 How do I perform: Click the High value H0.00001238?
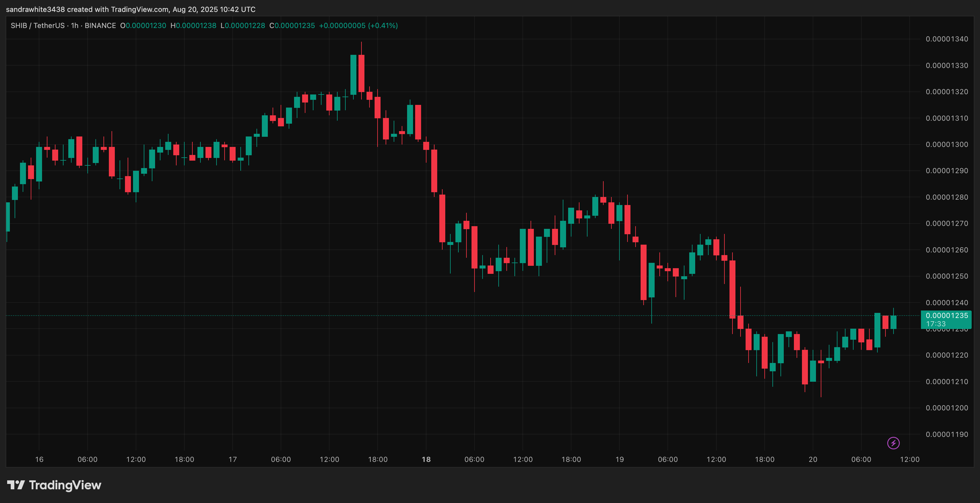(193, 25)
